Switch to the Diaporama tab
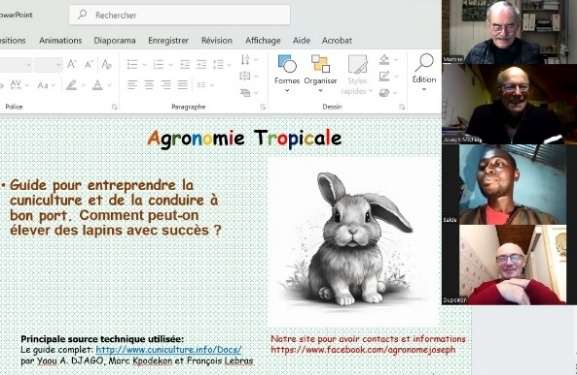This screenshot has width=577, height=375. [115, 40]
